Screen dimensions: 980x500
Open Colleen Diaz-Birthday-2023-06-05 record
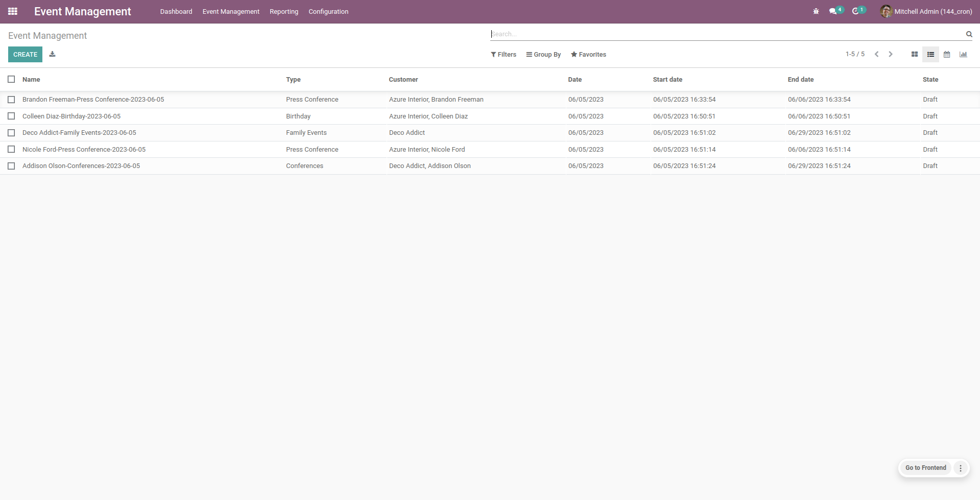(x=71, y=116)
